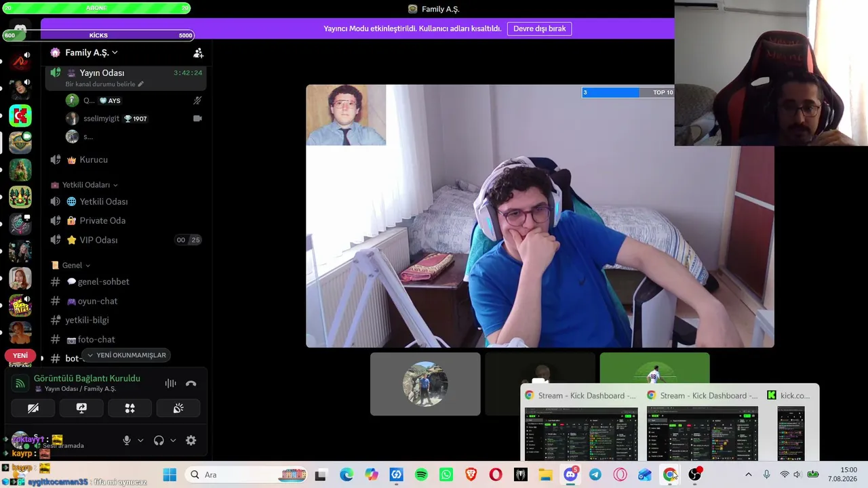Click Bir kanal durumu belirle status text
Screen dimensions: 868x488
click(x=100, y=84)
